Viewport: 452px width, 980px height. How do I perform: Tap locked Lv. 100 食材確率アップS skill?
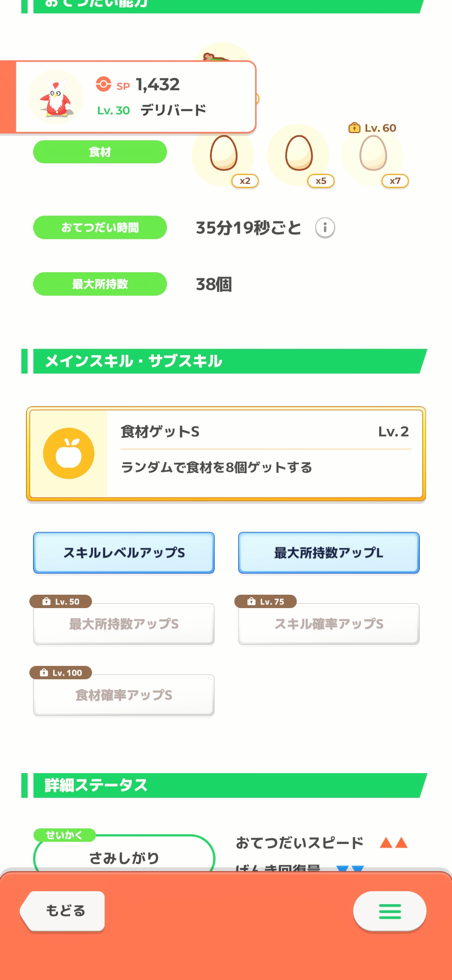click(x=124, y=695)
